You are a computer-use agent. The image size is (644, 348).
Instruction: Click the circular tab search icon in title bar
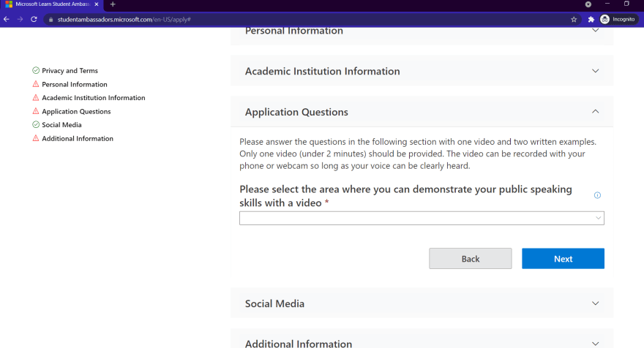(x=588, y=4)
